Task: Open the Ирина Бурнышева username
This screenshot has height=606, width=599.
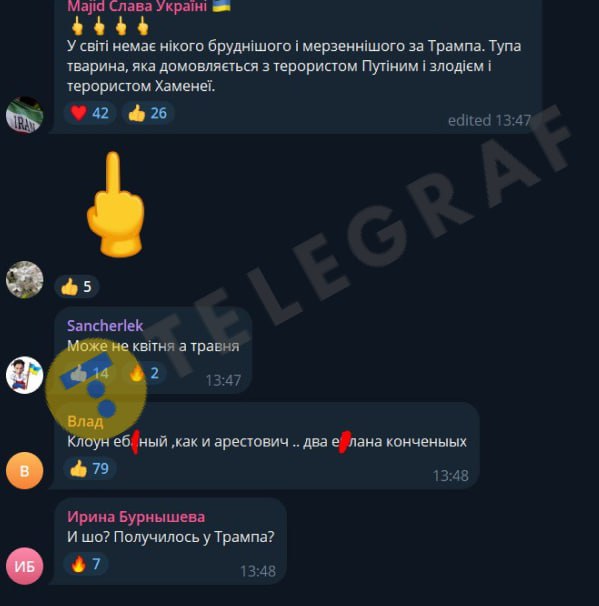Action: pyautogui.click(x=136, y=517)
